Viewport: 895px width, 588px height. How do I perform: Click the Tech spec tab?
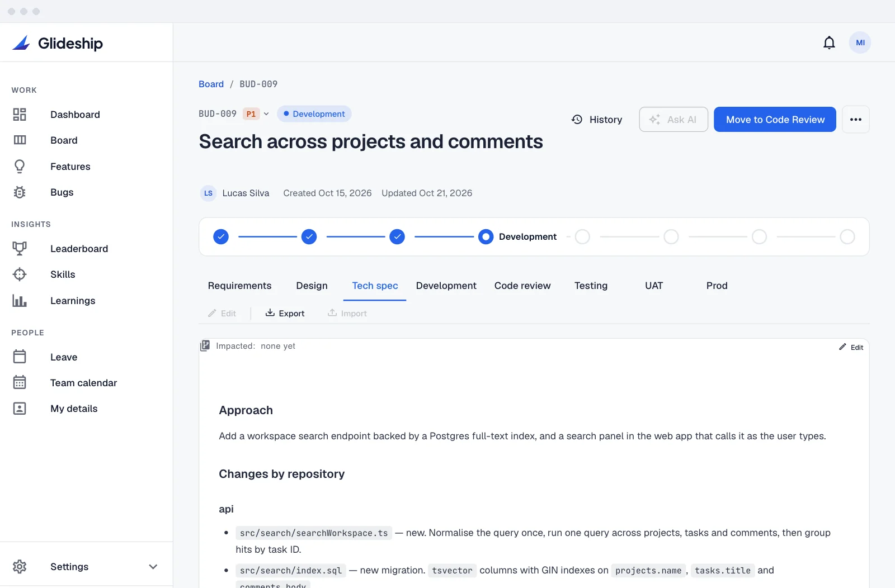point(375,286)
